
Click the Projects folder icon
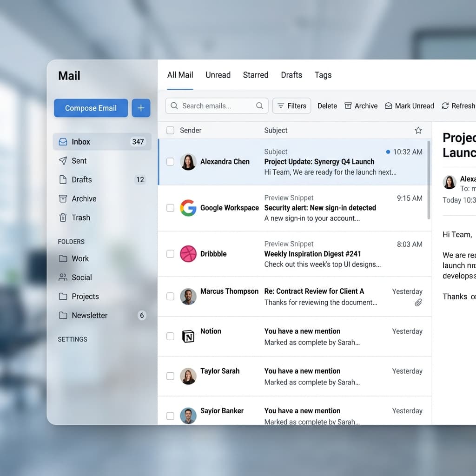(x=63, y=296)
